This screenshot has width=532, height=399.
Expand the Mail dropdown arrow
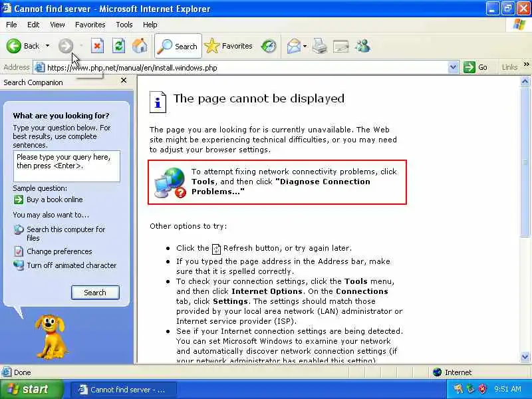tap(305, 46)
